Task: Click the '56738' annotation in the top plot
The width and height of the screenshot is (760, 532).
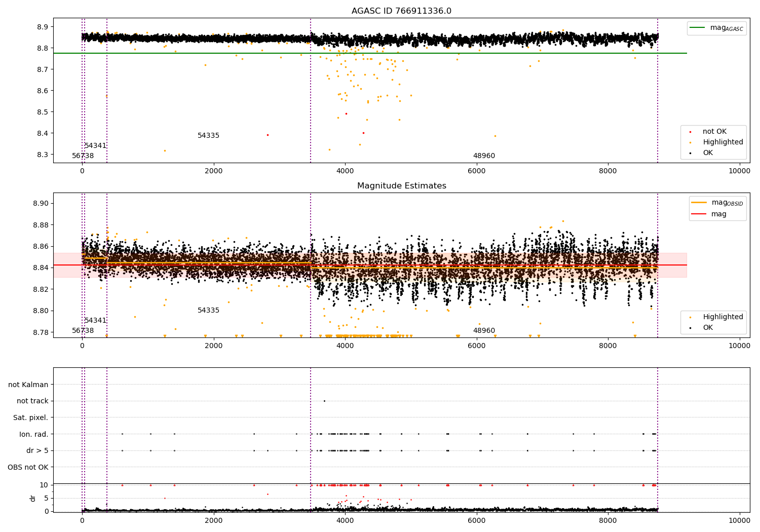Action: [83, 156]
